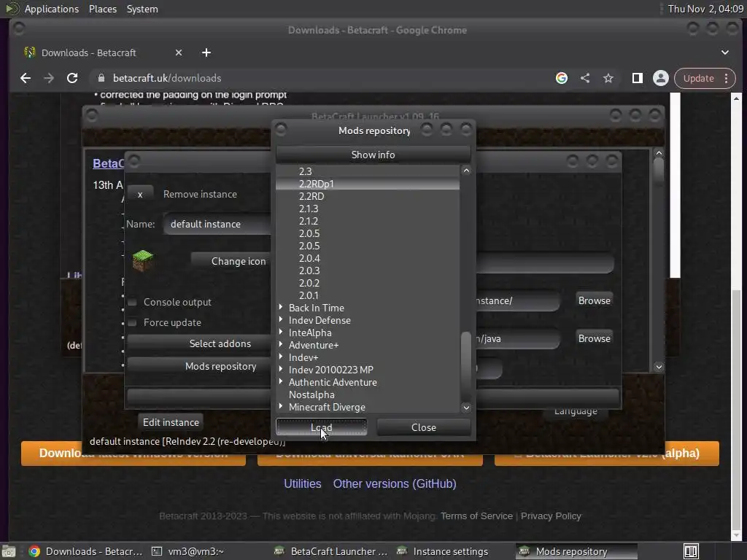
Task: Expand the InteAlpha mod group
Action: 281,332
